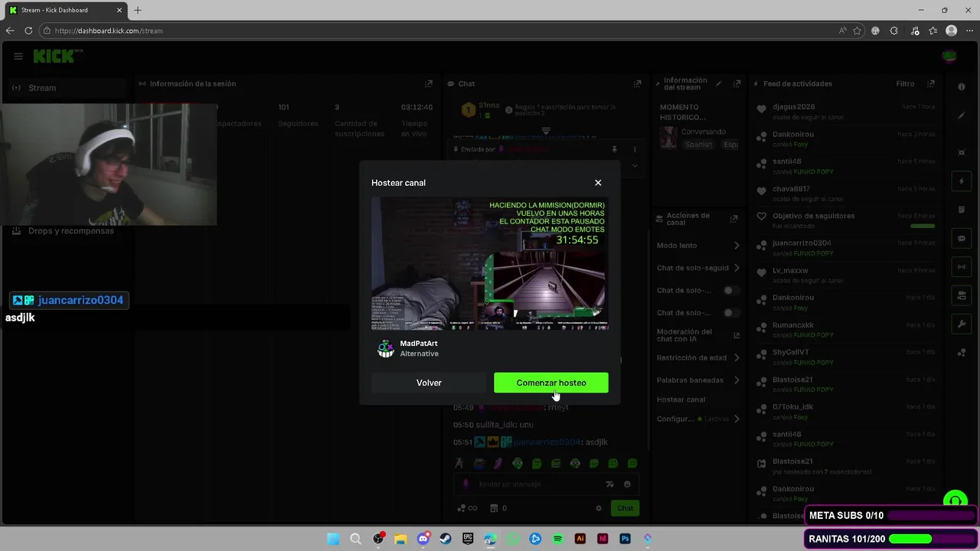Click the capture frame icon in right rail

coord(962,152)
